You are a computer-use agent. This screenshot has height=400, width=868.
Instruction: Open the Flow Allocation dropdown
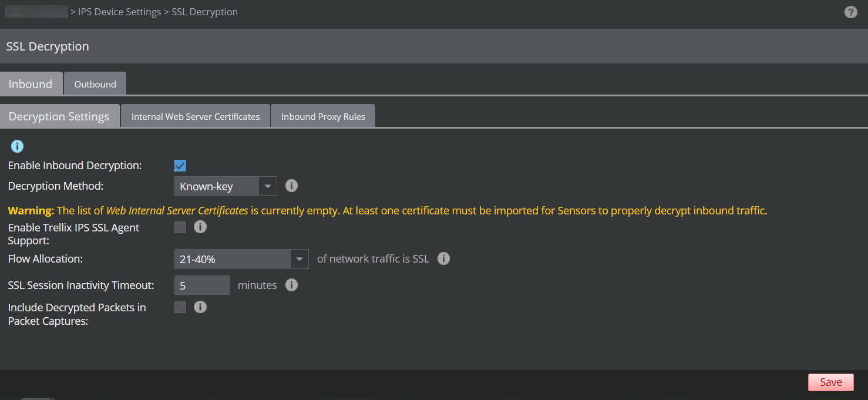pos(241,259)
